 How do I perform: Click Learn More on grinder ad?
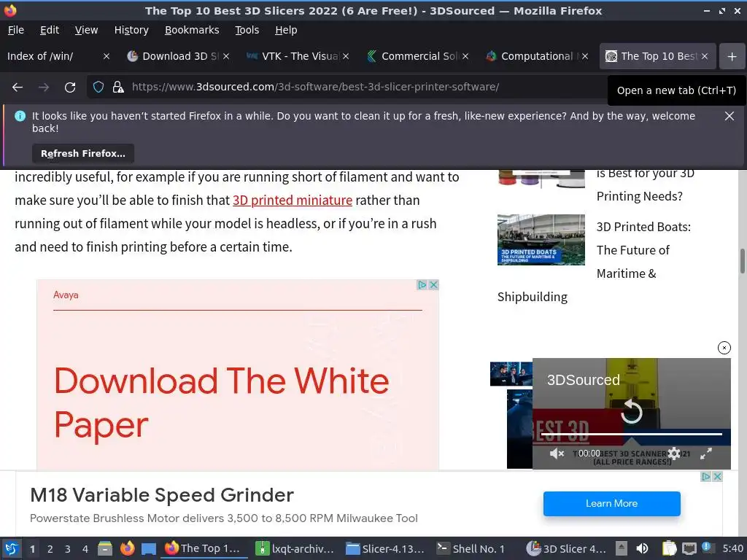(x=612, y=504)
